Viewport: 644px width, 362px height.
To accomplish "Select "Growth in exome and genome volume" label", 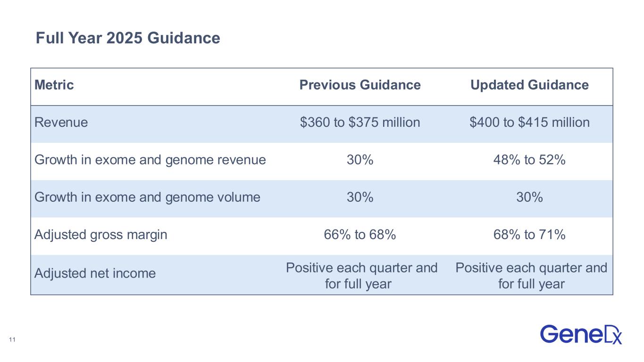I will [147, 197].
